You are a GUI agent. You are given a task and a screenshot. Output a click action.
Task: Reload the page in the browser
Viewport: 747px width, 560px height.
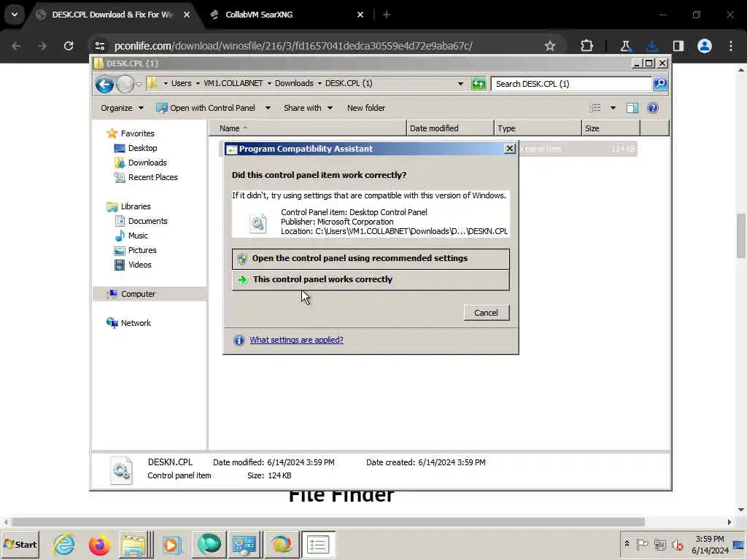click(69, 46)
